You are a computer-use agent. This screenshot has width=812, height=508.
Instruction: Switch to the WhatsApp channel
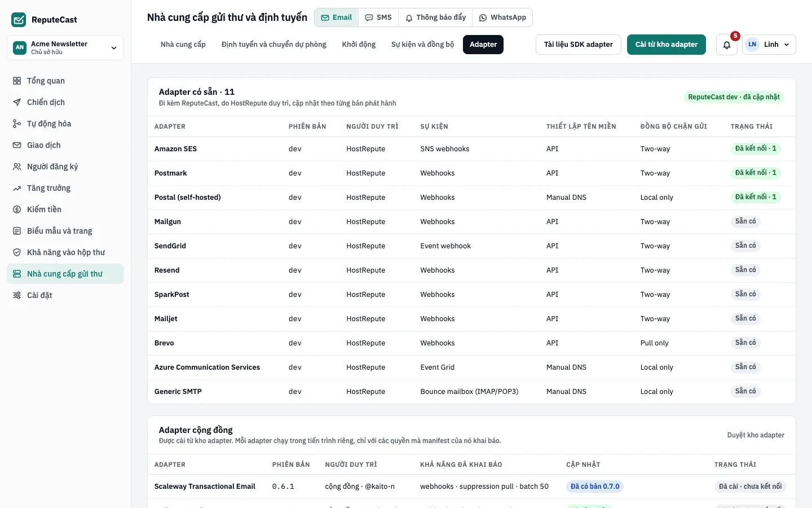[x=502, y=17]
